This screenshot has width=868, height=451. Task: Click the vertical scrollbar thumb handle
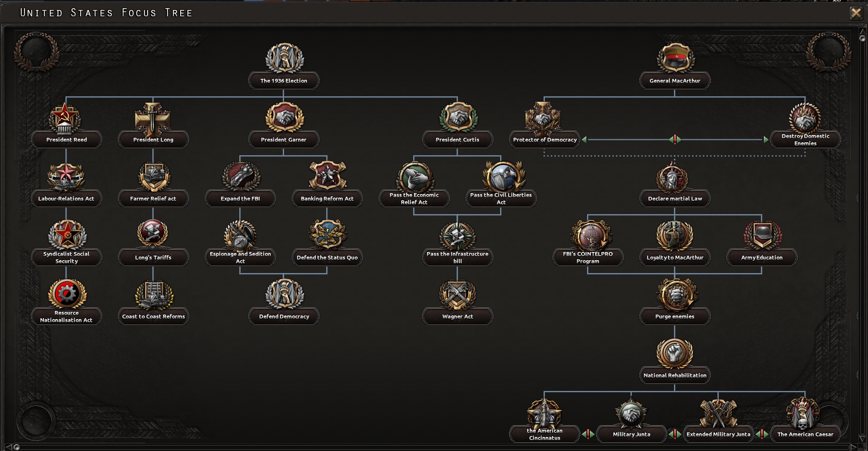(x=862, y=39)
